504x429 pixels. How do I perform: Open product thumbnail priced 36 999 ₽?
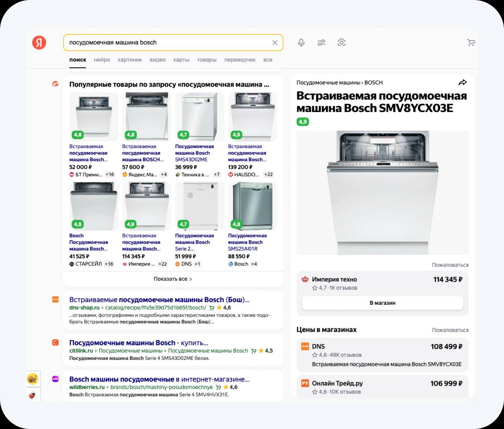(x=200, y=116)
